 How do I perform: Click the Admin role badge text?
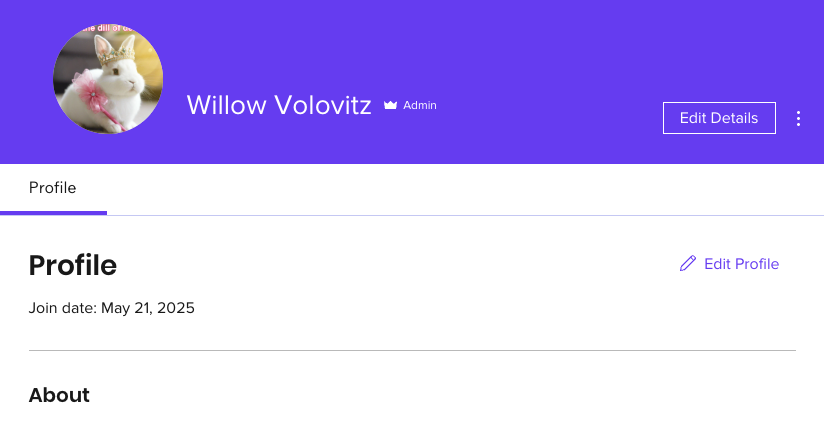pyautogui.click(x=420, y=105)
